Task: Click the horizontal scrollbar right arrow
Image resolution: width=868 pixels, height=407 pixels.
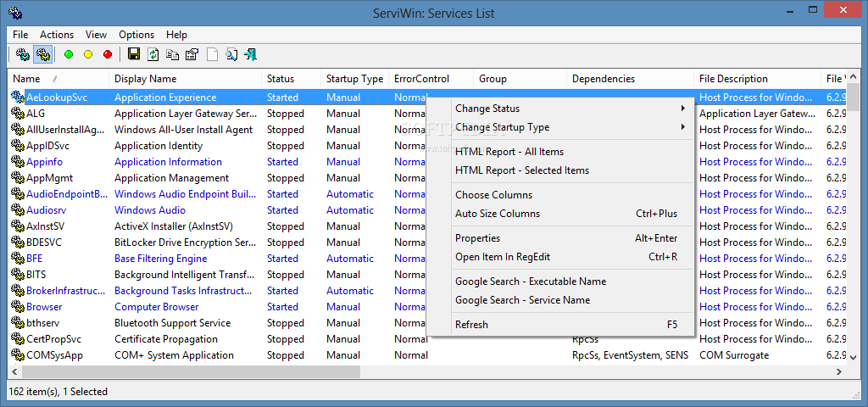Action: click(839, 371)
